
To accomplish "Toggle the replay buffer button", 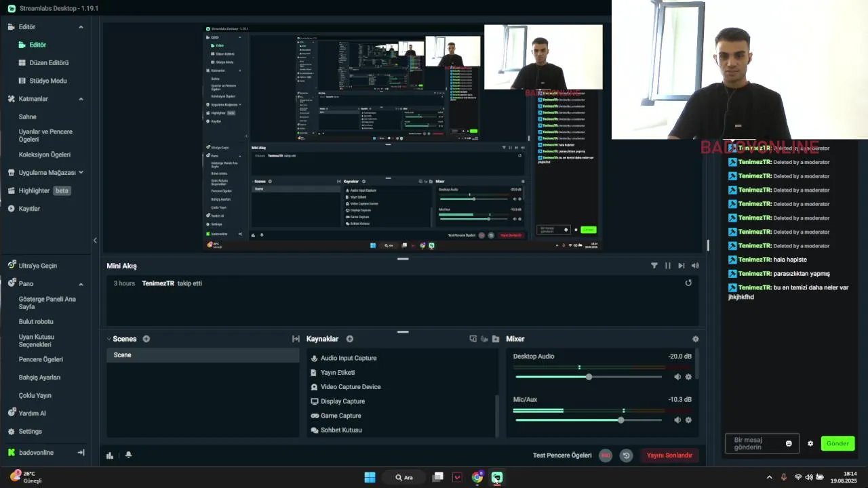I will pos(626,455).
